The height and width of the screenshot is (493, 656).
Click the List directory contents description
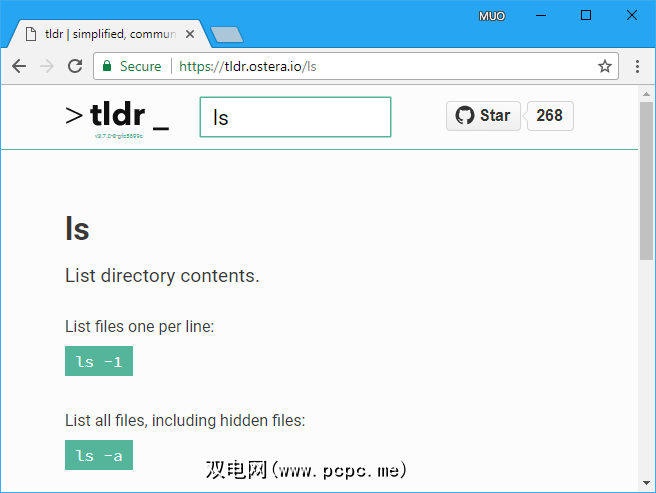coord(162,276)
